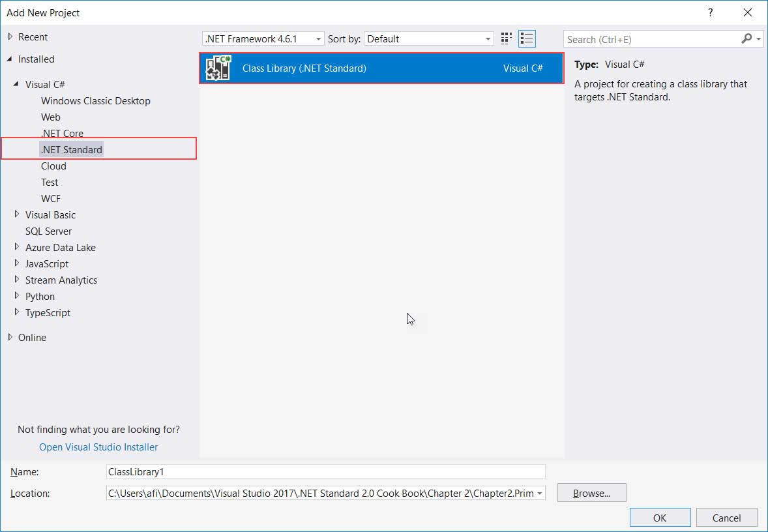Select the Test category
Viewport: 768px width, 532px height.
[50, 183]
